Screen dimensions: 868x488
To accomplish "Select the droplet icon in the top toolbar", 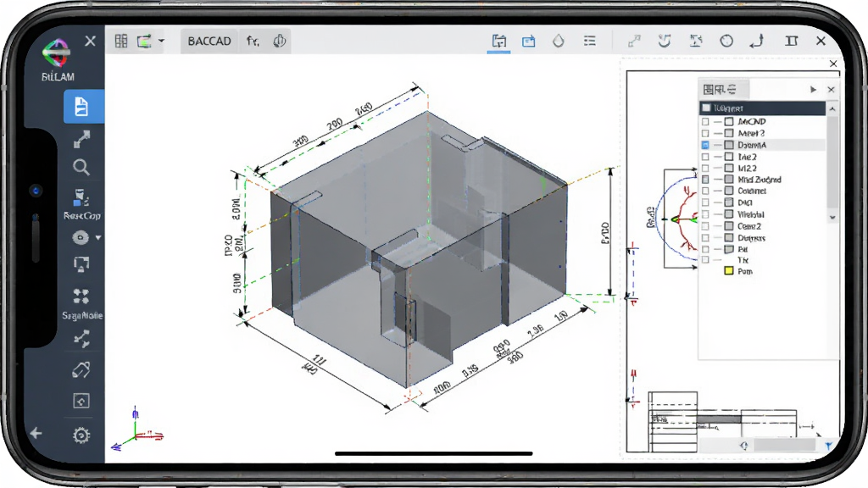I will pos(559,41).
